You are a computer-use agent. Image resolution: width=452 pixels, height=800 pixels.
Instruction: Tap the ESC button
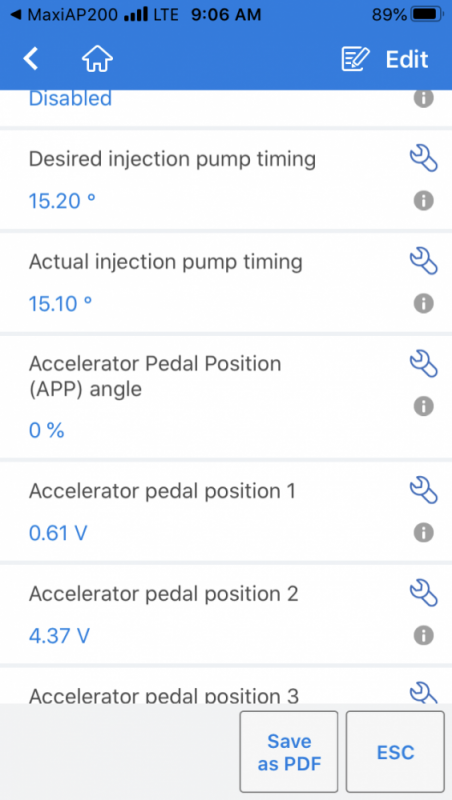395,752
